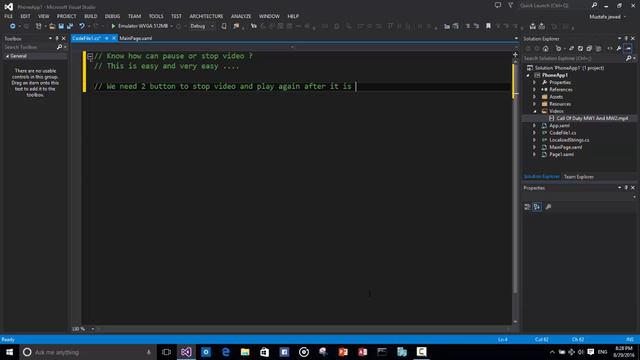Viewport: 640px width, 360px height.
Task: Click Solution Explorer Properties wrench icon
Action: tap(619, 49)
